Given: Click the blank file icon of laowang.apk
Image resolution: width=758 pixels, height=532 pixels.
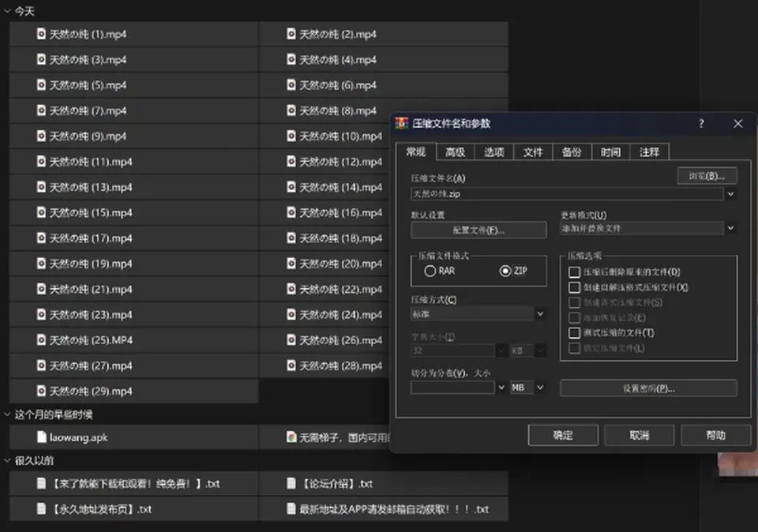Looking at the screenshot, I should (42, 437).
